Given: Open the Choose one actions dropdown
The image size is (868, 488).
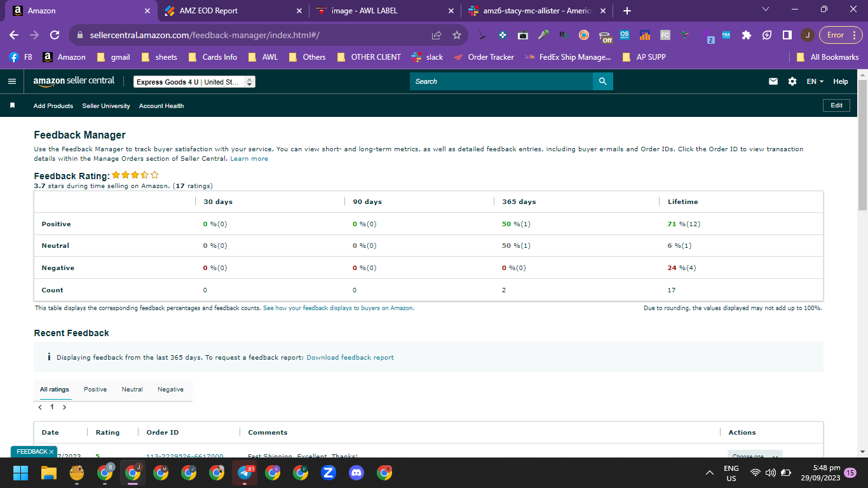Looking at the screenshot, I should pos(755,454).
